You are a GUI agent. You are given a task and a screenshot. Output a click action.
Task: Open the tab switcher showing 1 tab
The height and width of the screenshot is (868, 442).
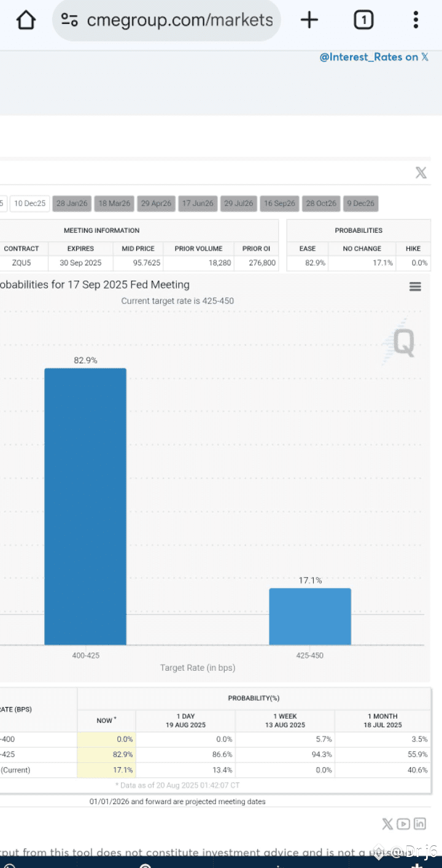pos(363,20)
